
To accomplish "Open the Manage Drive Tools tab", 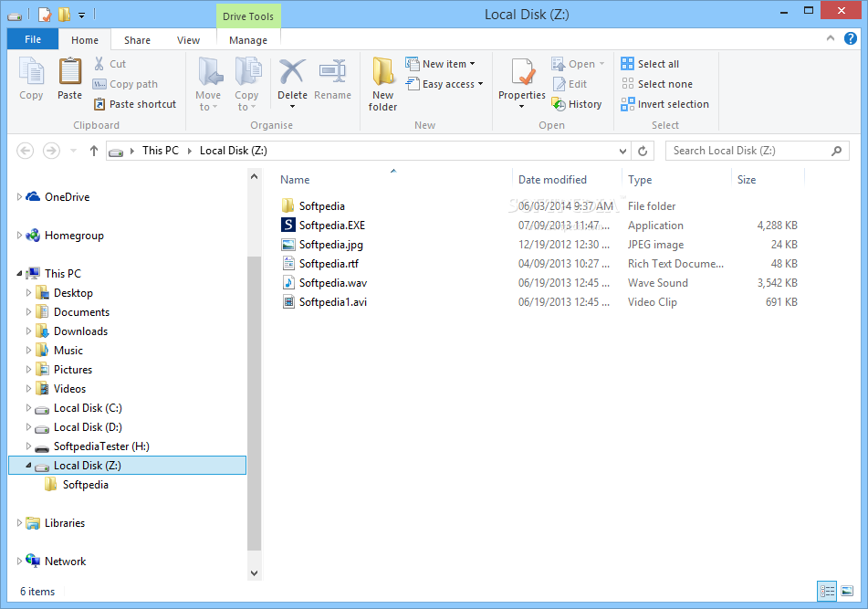I will click(x=248, y=40).
